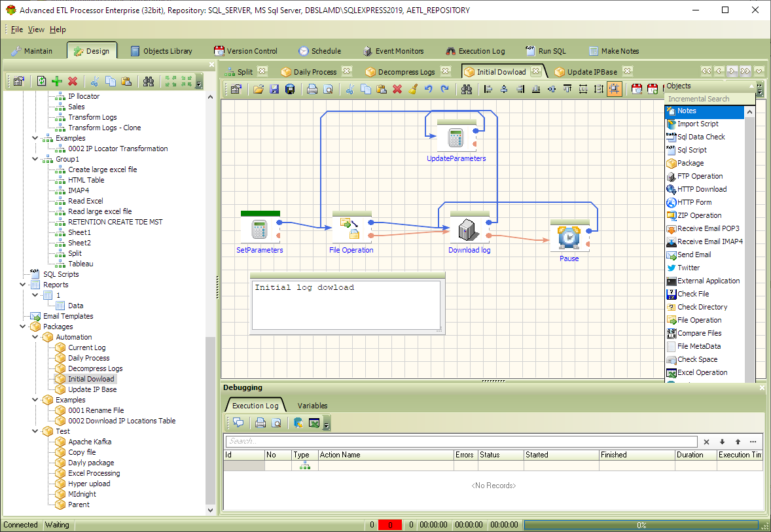Close the Initial Dowload tab with its X

[x=535, y=71]
